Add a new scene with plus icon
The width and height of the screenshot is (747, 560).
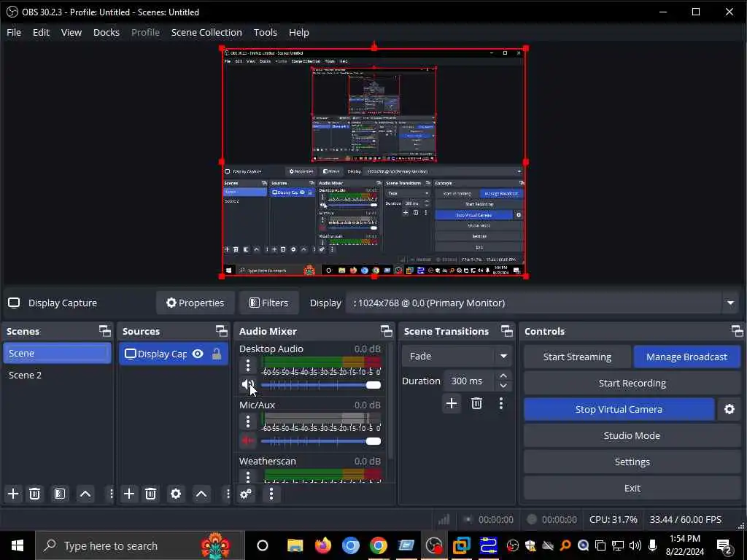point(13,494)
